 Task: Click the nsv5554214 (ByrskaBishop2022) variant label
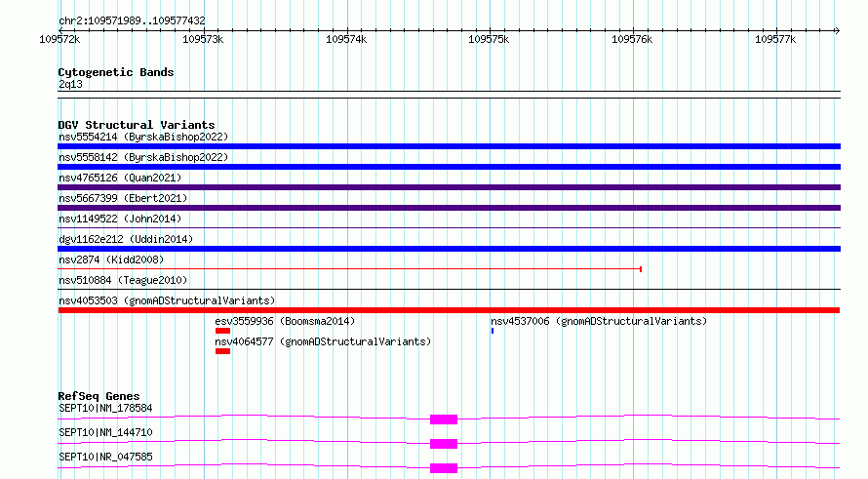143,137
